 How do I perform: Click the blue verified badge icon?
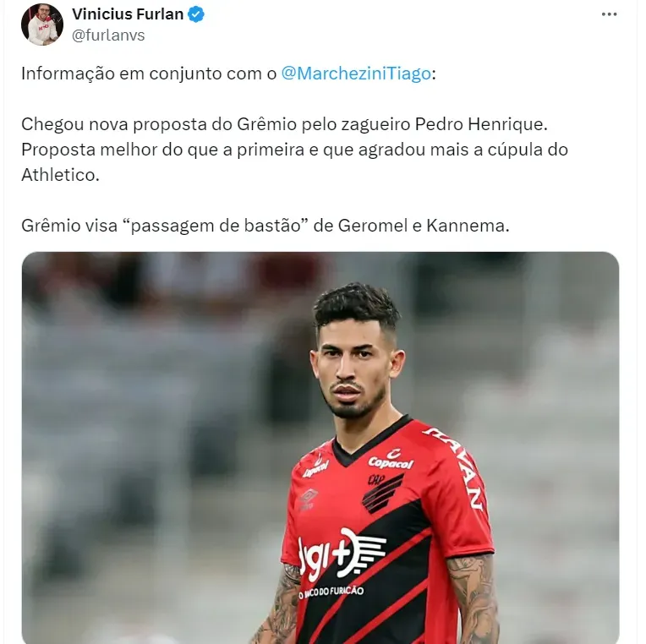pos(196,14)
